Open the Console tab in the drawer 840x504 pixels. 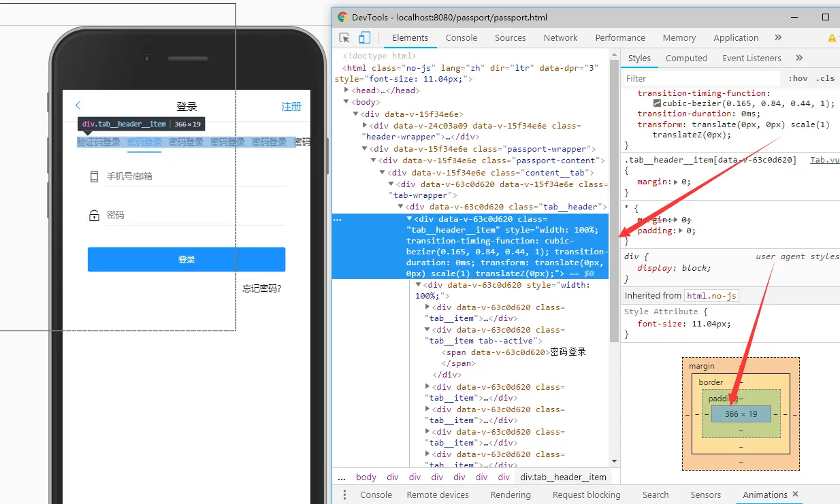tap(376, 494)
